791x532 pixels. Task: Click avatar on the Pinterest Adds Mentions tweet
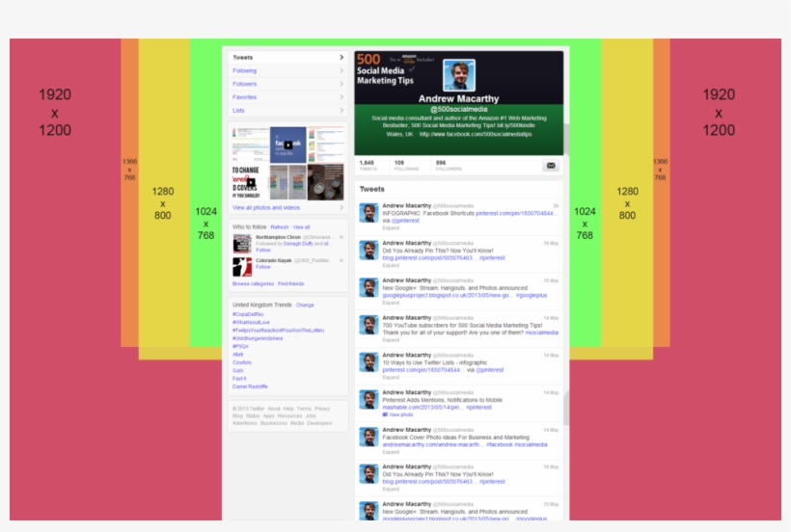[x=368, y=400]
